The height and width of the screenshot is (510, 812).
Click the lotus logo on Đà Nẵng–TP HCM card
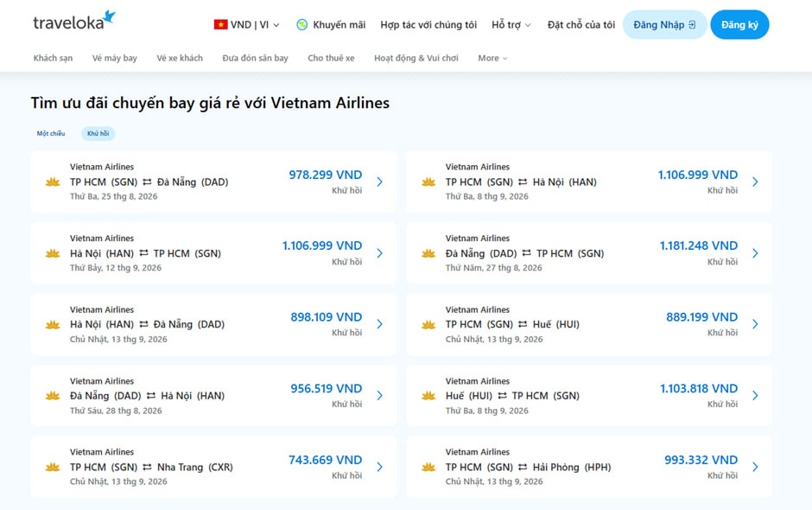point(428,253)
